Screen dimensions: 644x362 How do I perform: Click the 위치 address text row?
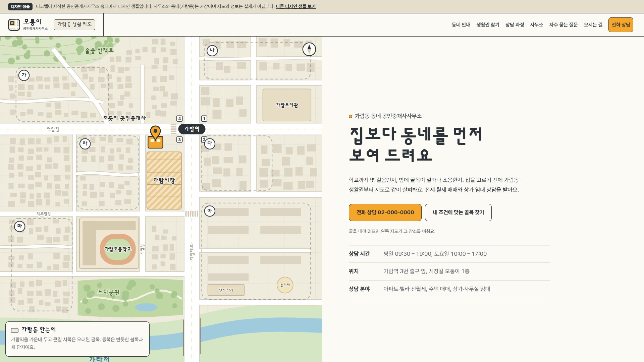pos(449,271)
